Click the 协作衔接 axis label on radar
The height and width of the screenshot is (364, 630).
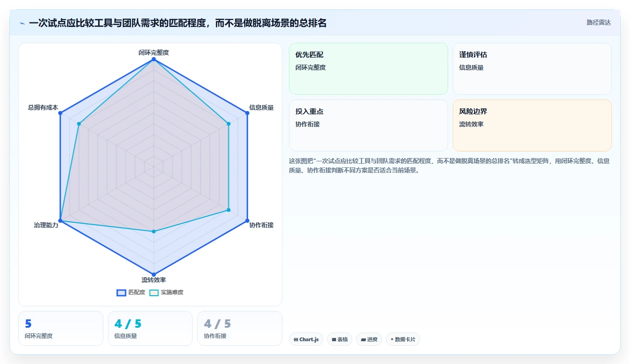point(261,225)
